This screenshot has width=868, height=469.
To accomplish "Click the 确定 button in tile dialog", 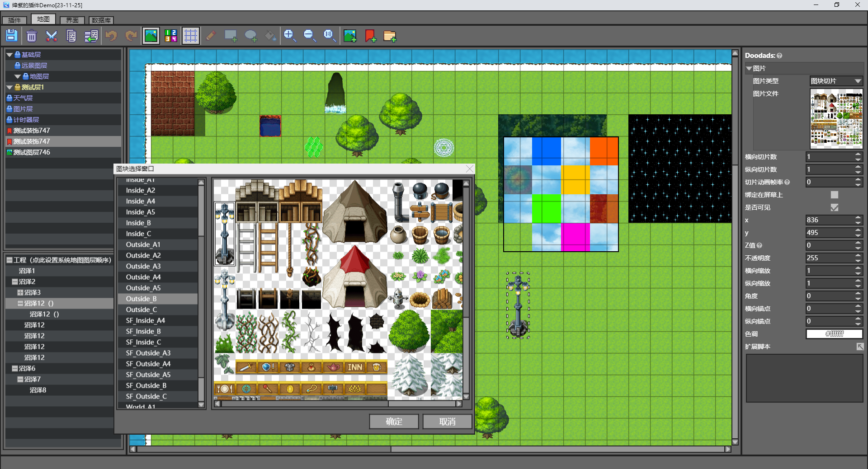I will coord(394,422).
